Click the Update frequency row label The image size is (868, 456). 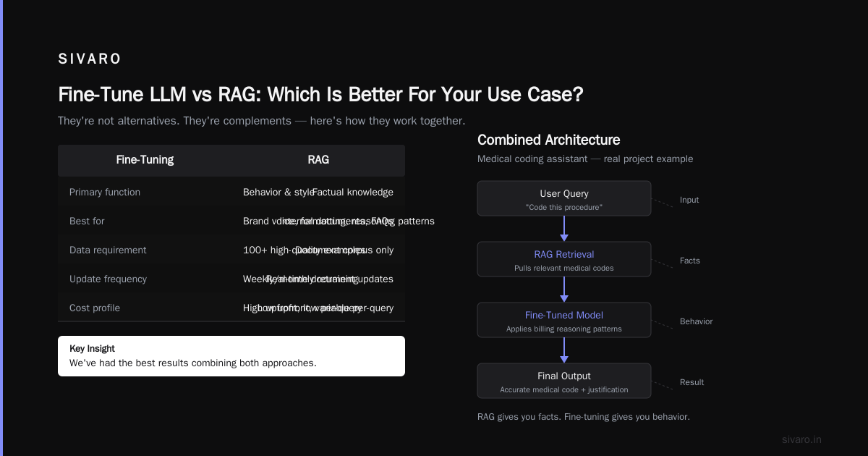[x=108, y=279]
